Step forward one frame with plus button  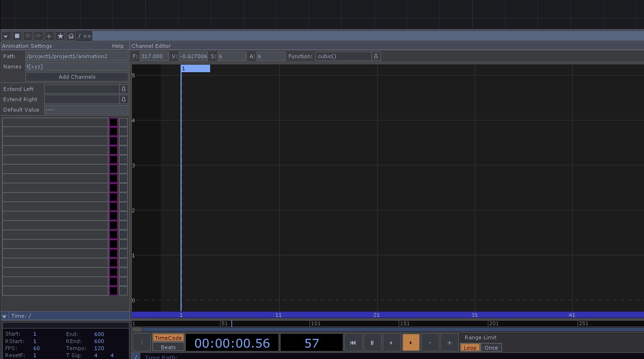pos(449,343)
